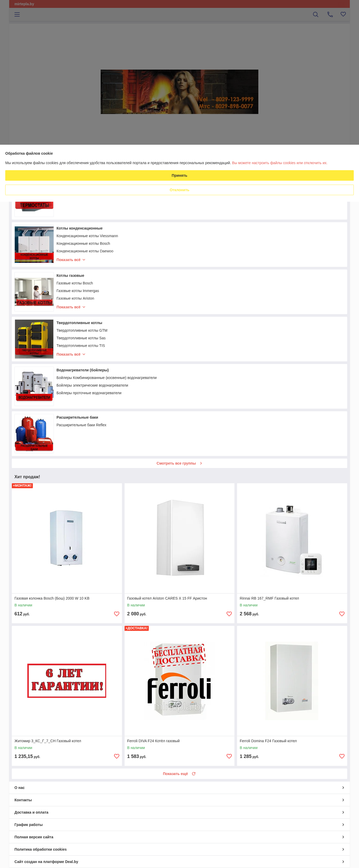Click the search magnifier icon
The width and height of the screenshot is (359, 868).
pos(316,14)
